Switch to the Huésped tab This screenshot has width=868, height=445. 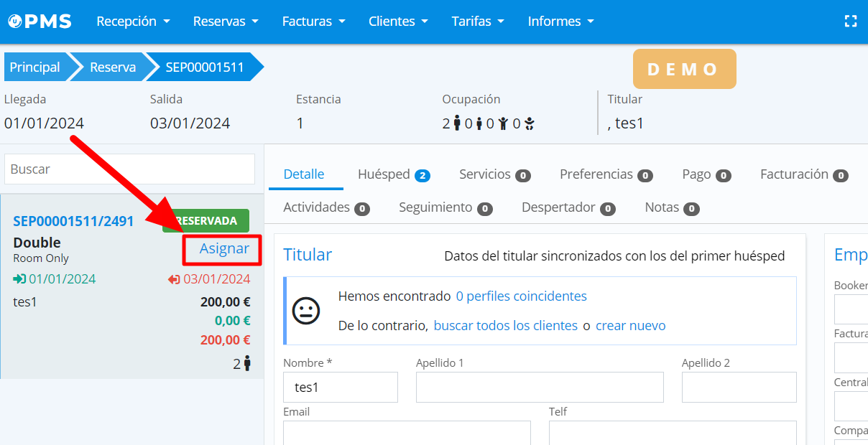tap(393, 174)
